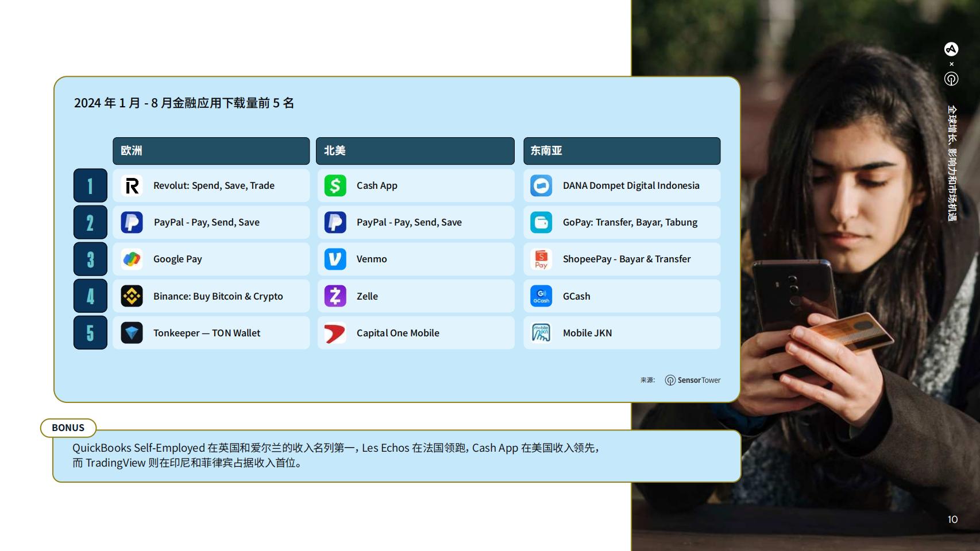Click GoPay: Transfer, Bayar, Tabung text

point(630,222)
